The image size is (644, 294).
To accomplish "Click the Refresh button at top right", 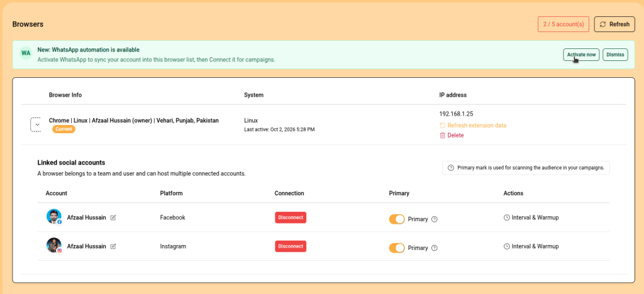I will [614, 24].
